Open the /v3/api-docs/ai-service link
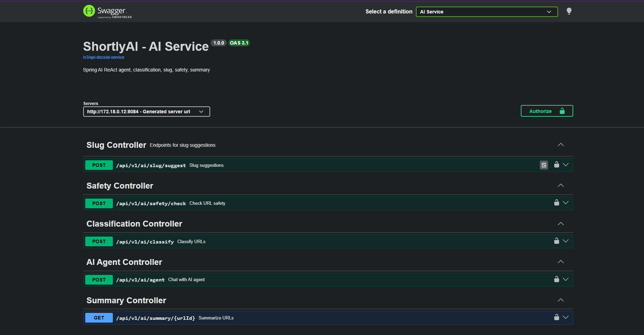 tap(104, 57)
